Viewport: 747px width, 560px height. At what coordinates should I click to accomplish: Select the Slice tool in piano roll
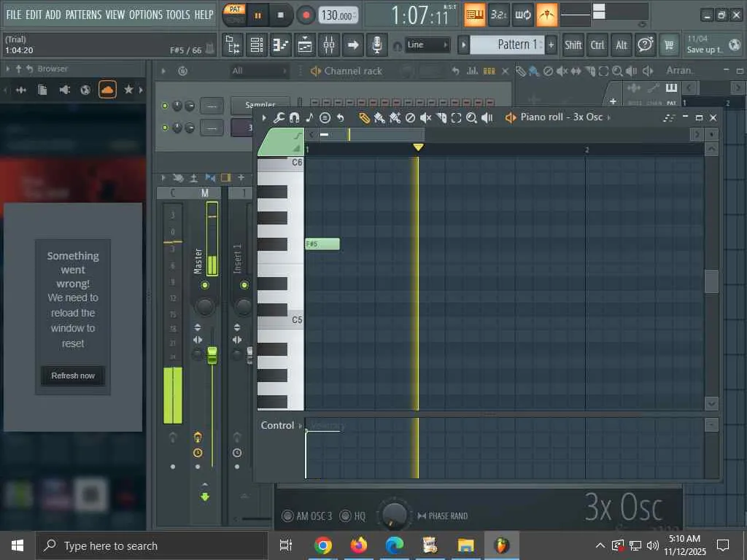point(441,117)
